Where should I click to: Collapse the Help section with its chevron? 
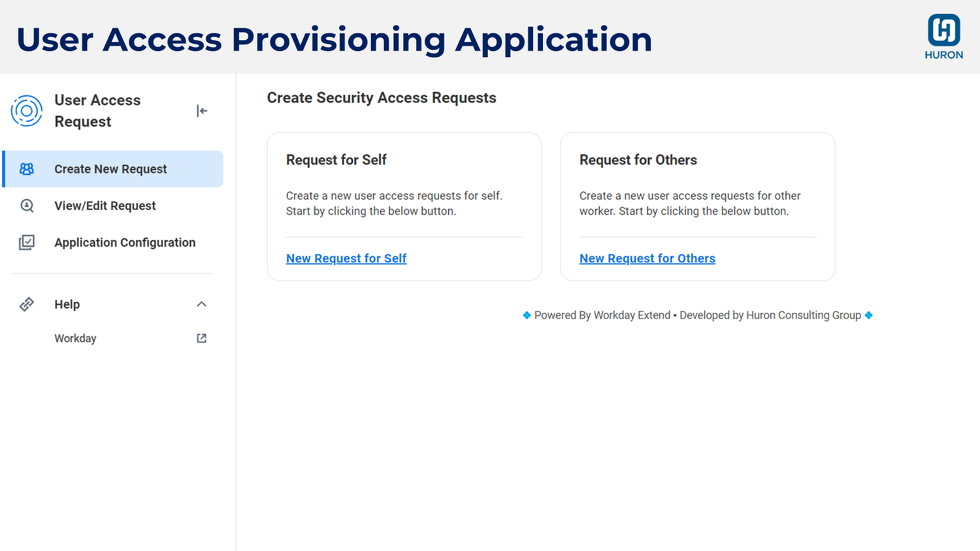pos(201,304)
